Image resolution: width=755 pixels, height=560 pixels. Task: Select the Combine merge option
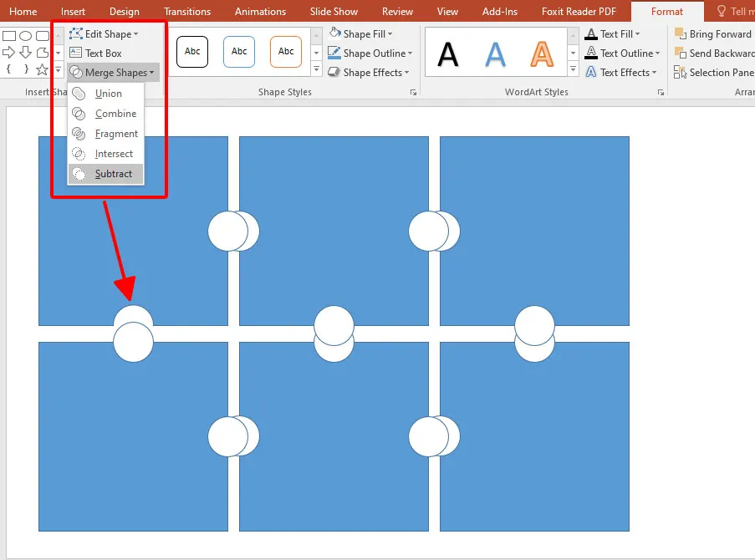click(x=115, y=114)
